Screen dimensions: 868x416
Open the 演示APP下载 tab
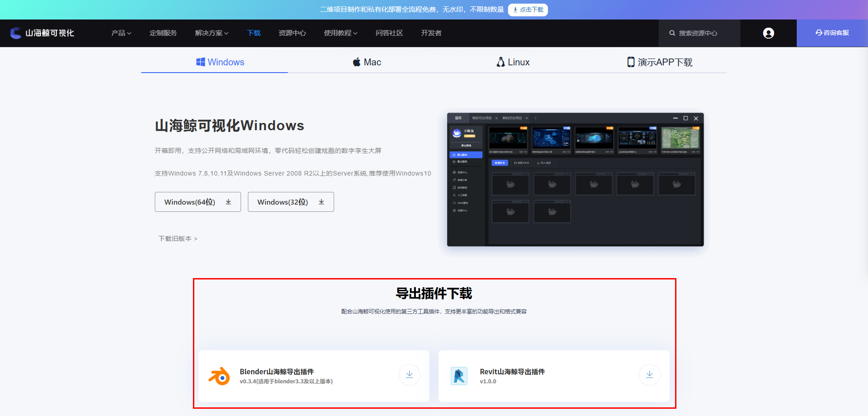pos(660,62)
